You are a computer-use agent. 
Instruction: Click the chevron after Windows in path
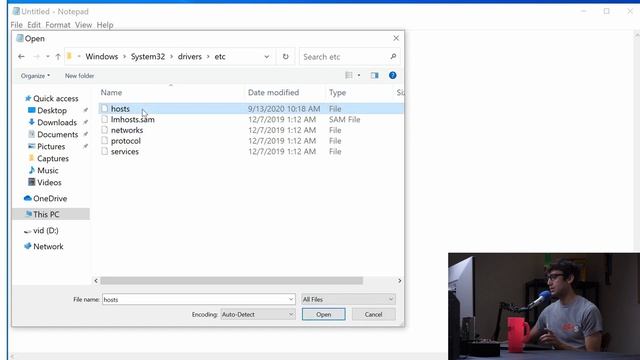click(x=124, y=57)
